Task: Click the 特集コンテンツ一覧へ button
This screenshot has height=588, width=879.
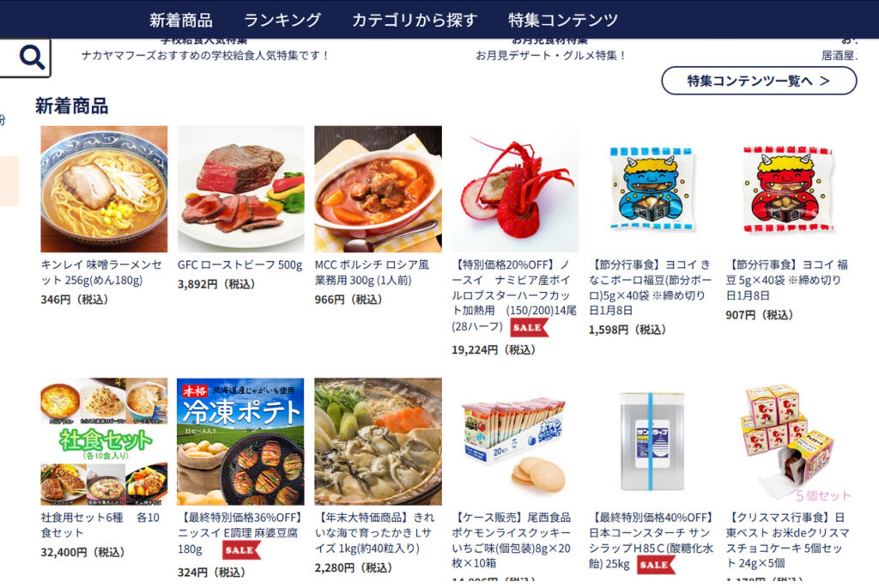Action: [x=759, y=81]
